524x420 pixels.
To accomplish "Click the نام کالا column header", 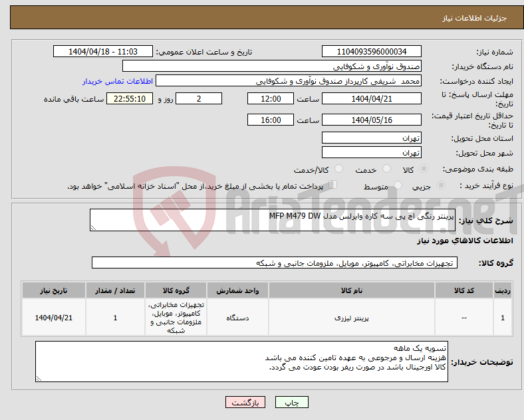I will 352,290.
